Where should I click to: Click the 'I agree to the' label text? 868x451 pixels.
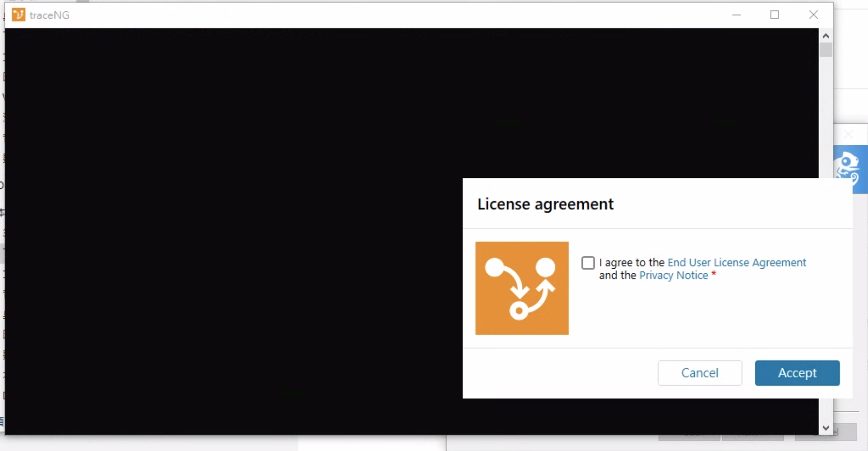point(631,262)
